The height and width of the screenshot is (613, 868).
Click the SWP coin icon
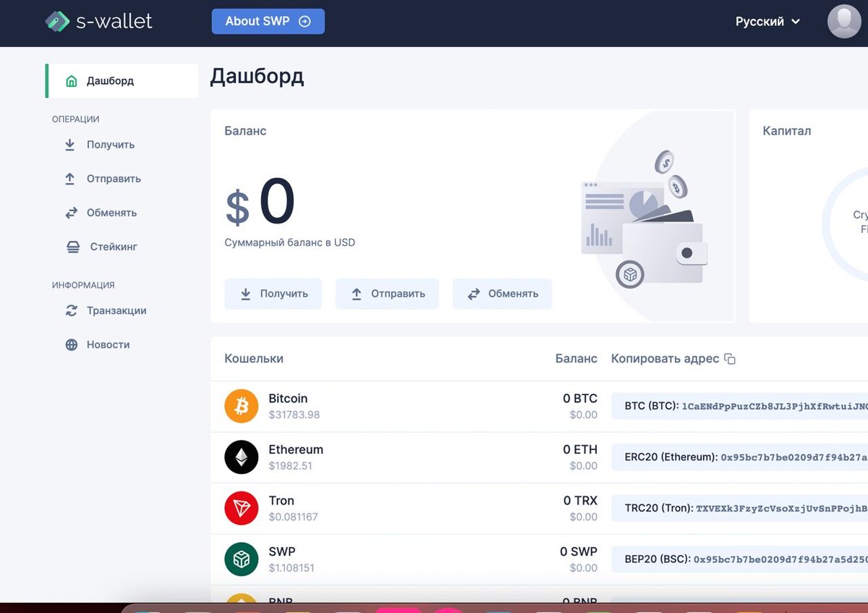[x=242, y=559]
